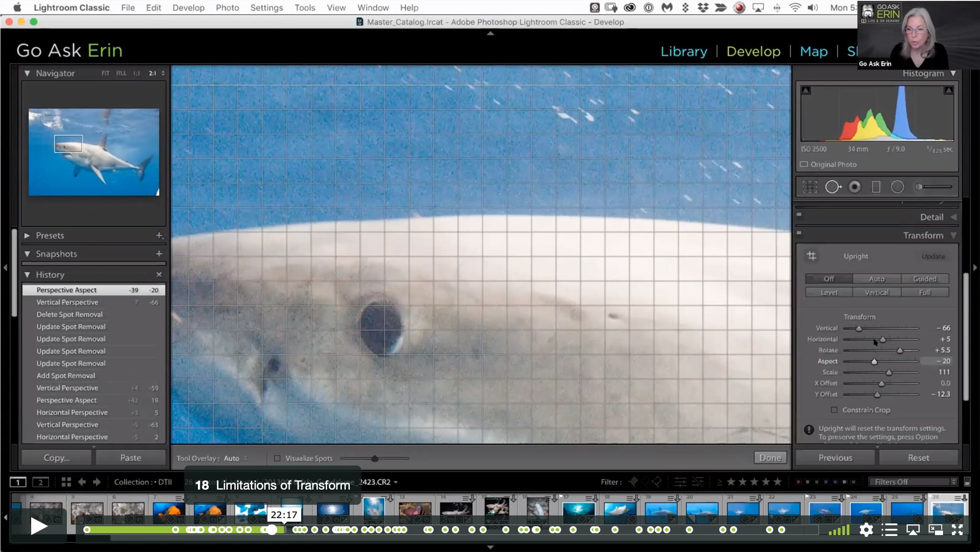This screenshot has height=552, width=980.
Task: Enable the Original Photo checkbox
Action: click(804, 164)
